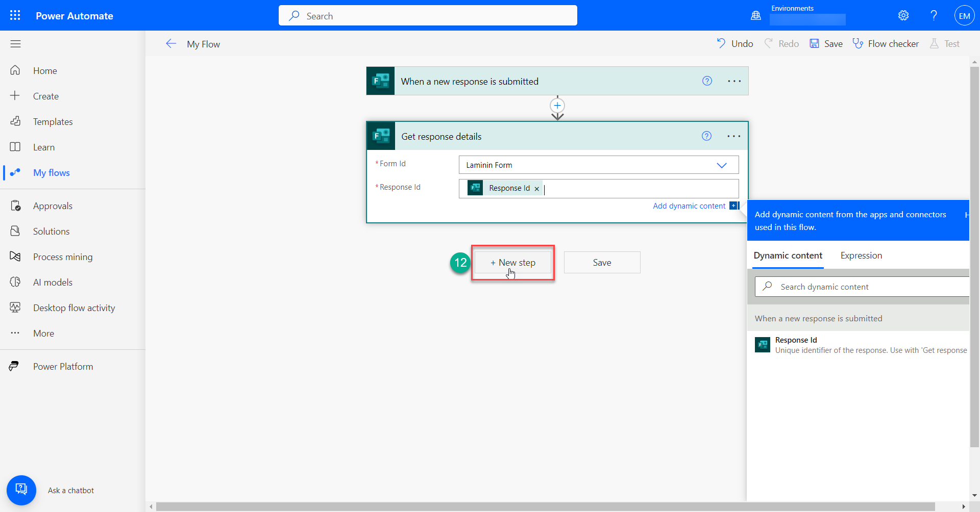Switch to the Dynamic content tab
This screenshot has width=980, height=512.
788,255
